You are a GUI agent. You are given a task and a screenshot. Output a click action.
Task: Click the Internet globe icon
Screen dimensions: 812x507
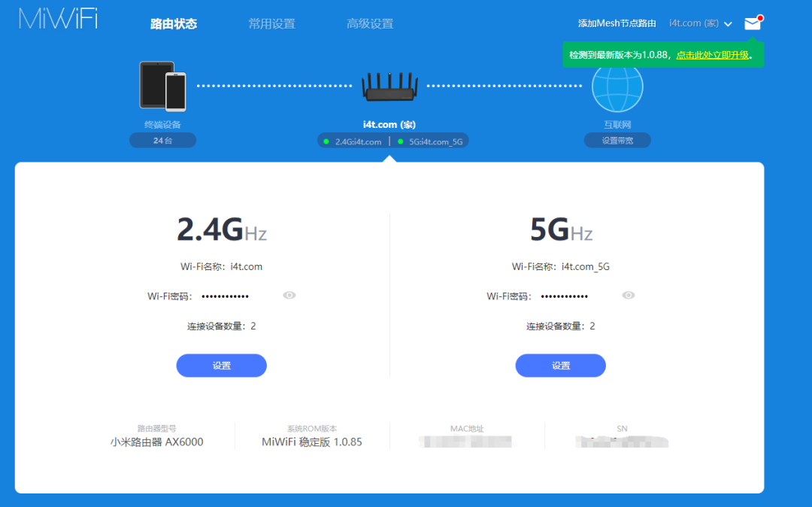click(x=617, y=87)
